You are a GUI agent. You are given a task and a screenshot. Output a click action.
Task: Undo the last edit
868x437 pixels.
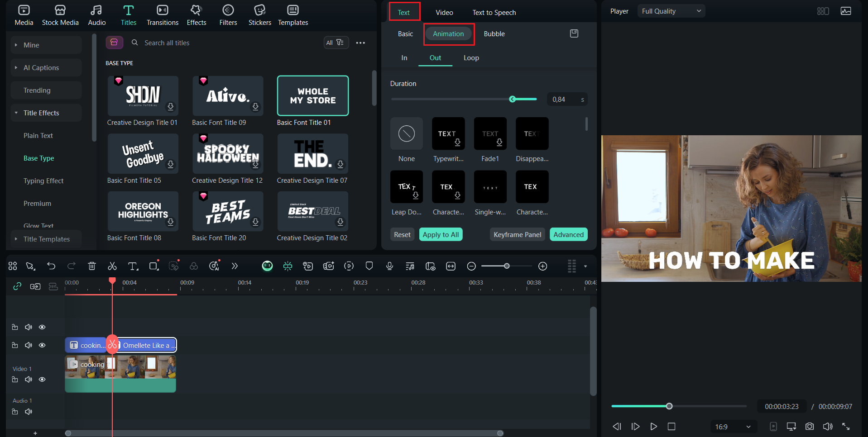click(51, 266)
